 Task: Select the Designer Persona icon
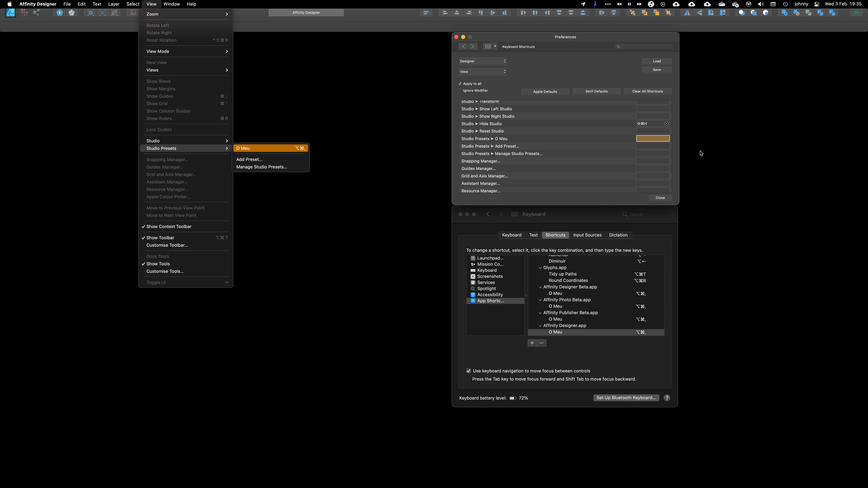[x=11, y=13]
